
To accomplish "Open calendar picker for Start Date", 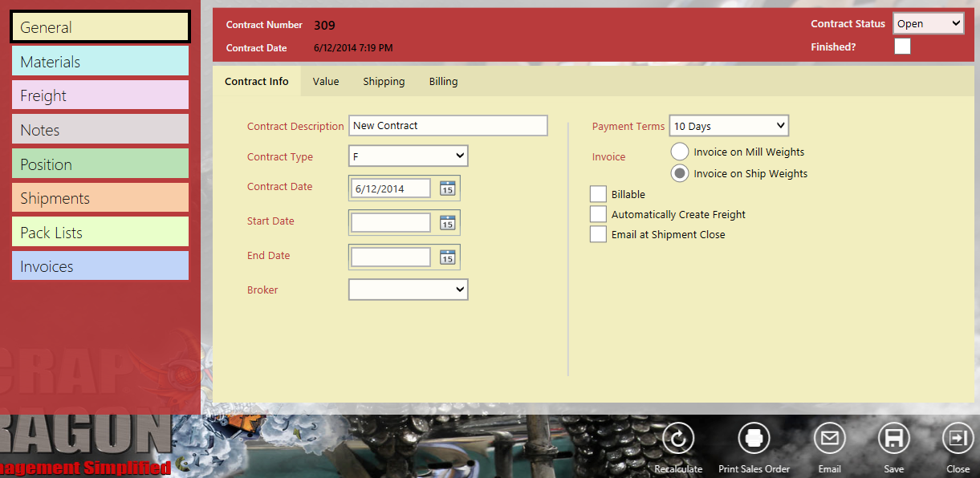I will pos(447,223).
